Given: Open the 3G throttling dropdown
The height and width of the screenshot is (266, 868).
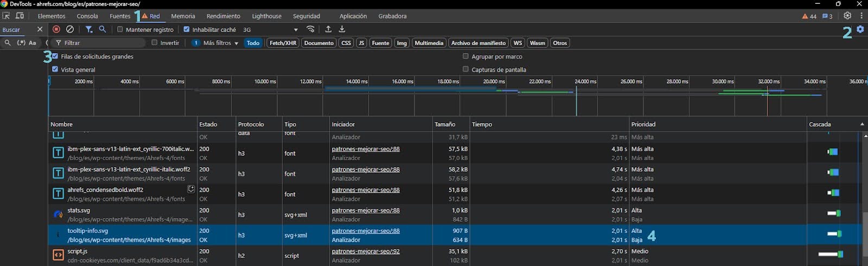Looking at the screenshot, I should click(270, 30).
